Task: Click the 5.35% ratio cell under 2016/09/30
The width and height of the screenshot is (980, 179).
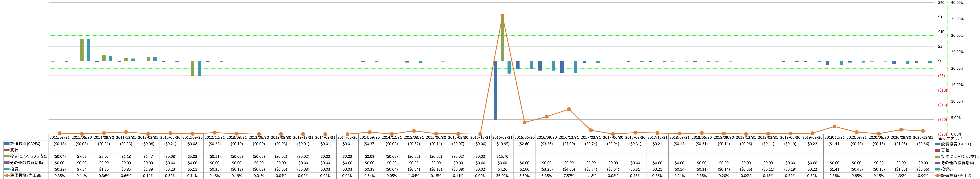Action: point(546,175)
